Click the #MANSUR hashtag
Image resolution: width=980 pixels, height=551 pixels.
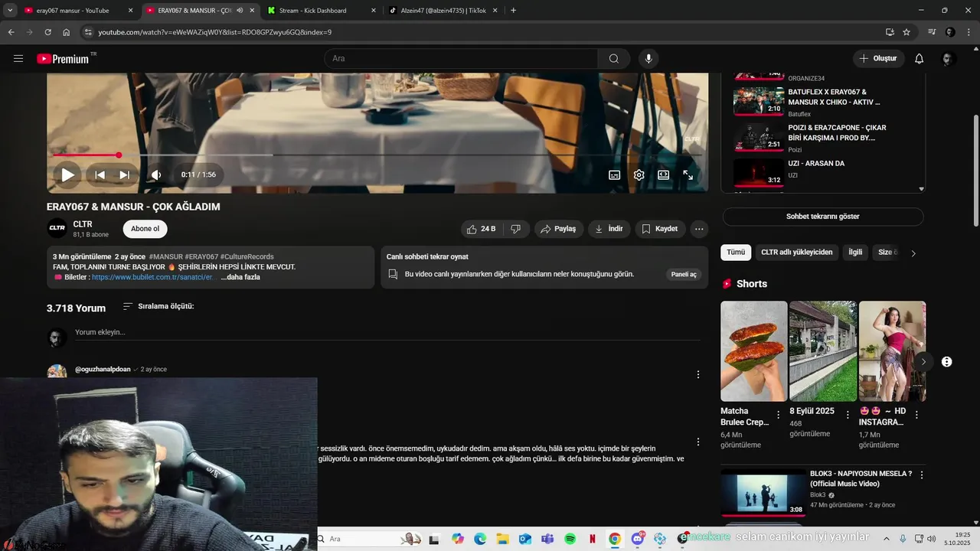166,256
